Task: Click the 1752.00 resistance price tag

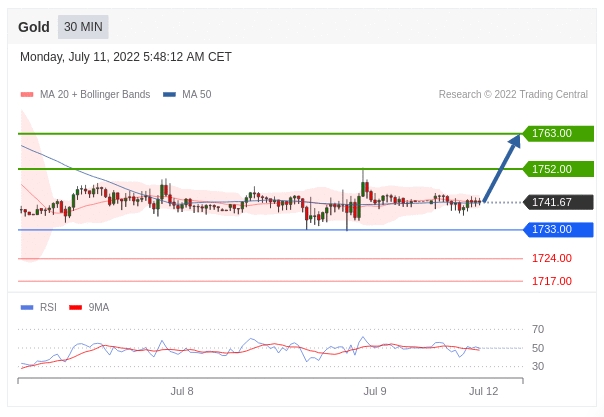Action: click(x=558, y=169)
